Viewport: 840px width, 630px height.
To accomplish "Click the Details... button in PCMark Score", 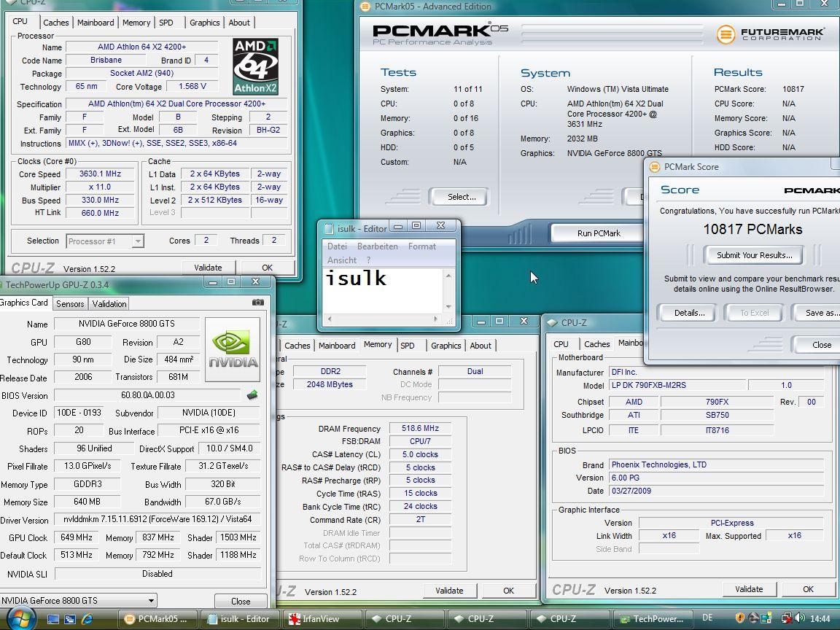I will click(689, 313).
